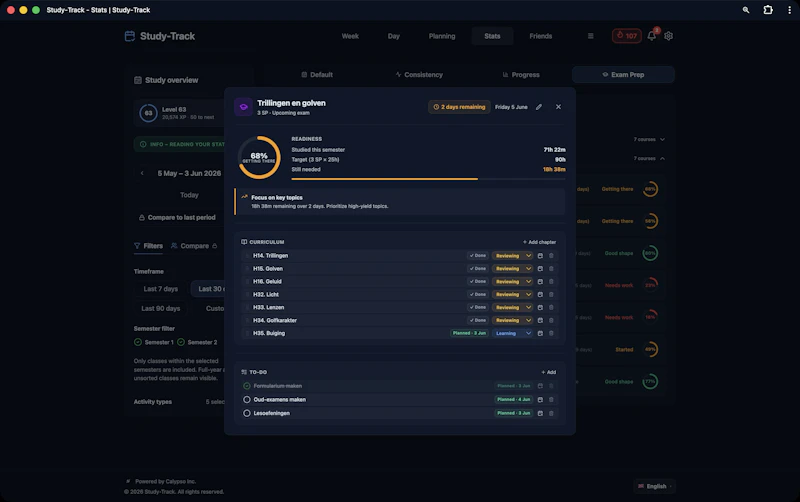Collapse the 7 courses section with the up chevron
Viewport: 800px width, 502px height.
662,159
